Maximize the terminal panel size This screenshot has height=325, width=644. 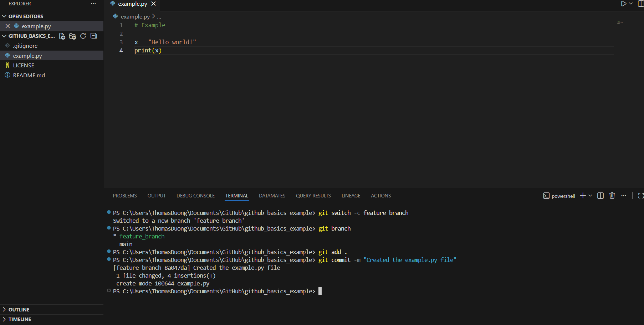pos(640,196)
